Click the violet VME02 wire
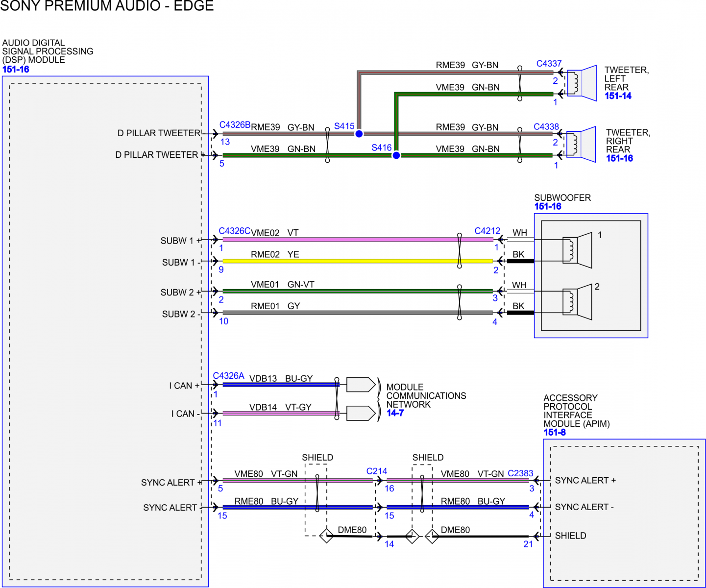Image resolution: width=706 pixels, height=588 pixels. click(358, 240)
